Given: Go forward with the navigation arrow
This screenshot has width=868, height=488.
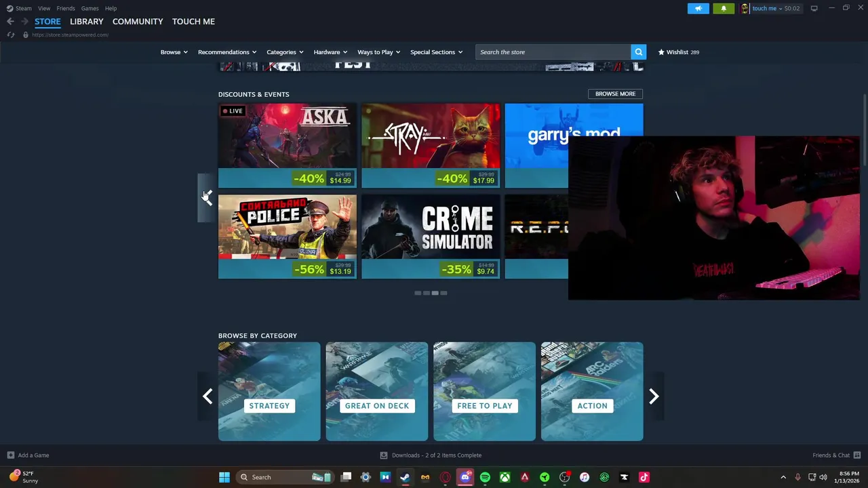Looking at the screenshot, I should point(24,22).
